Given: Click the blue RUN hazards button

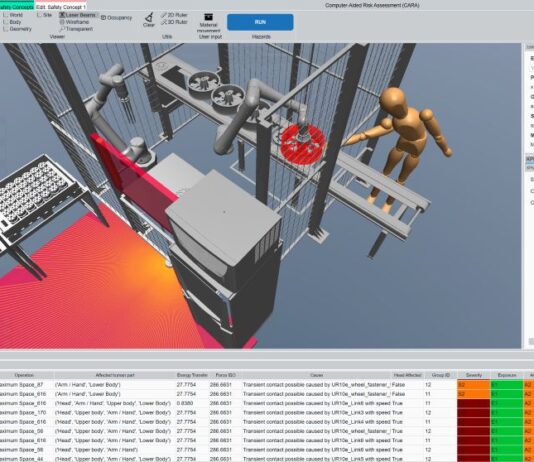Looking at the screenshot, I should (260, 22).
